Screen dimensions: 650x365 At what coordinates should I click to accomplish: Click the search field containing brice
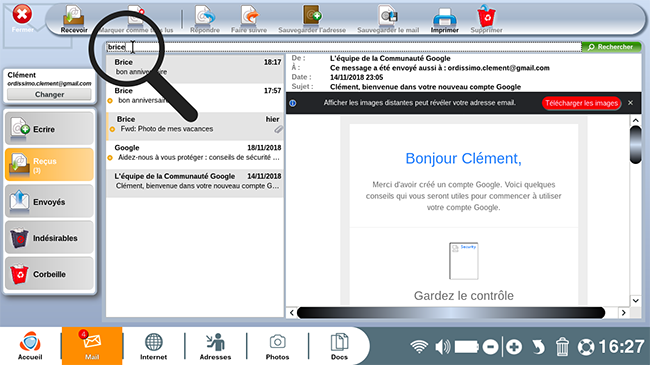(343, 47)
